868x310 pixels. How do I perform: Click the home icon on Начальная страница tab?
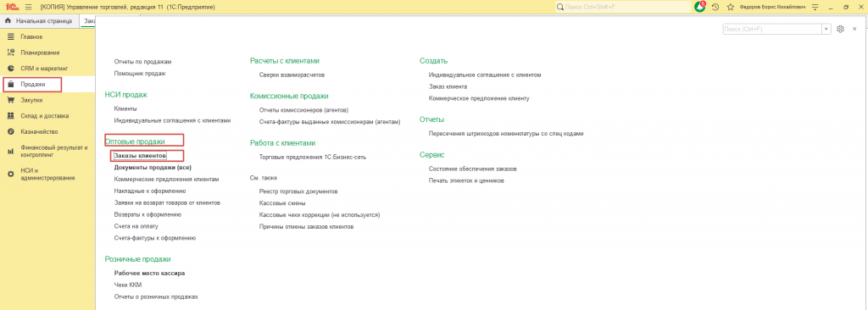(8, 21)
